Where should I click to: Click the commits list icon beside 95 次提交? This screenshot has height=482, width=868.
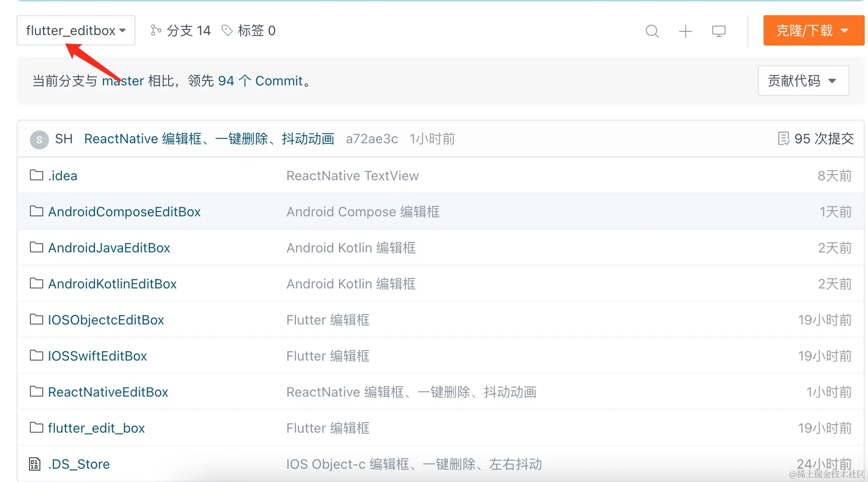[x=783, y=139]
